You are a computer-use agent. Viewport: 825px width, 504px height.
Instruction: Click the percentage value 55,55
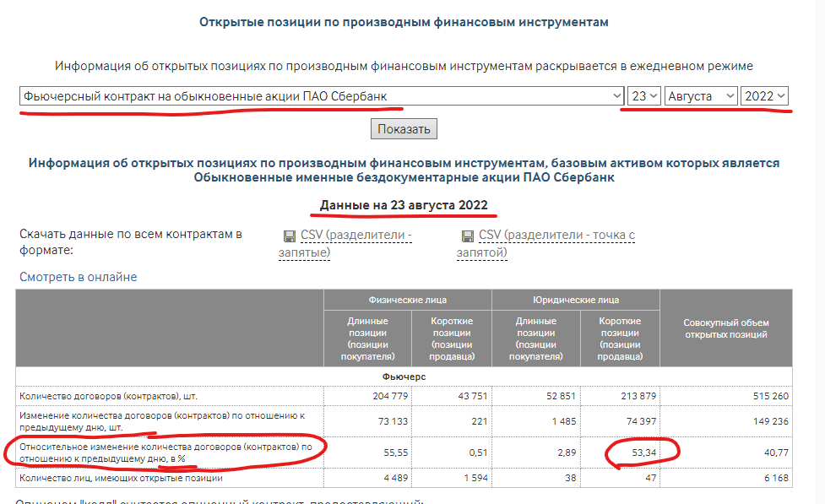point(396,453)
